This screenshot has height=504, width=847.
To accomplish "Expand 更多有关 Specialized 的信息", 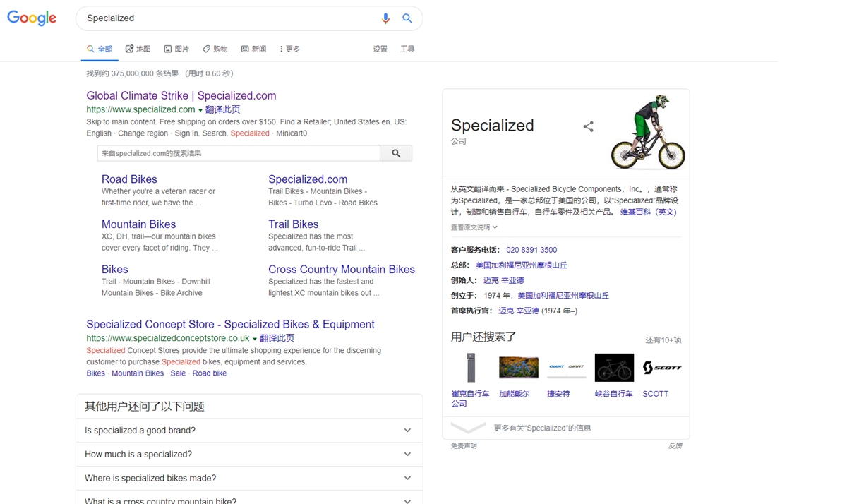I will (566, 428).
